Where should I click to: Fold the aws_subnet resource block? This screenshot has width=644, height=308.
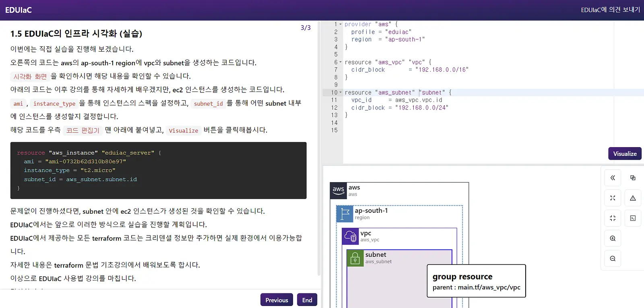coord(341,92)
